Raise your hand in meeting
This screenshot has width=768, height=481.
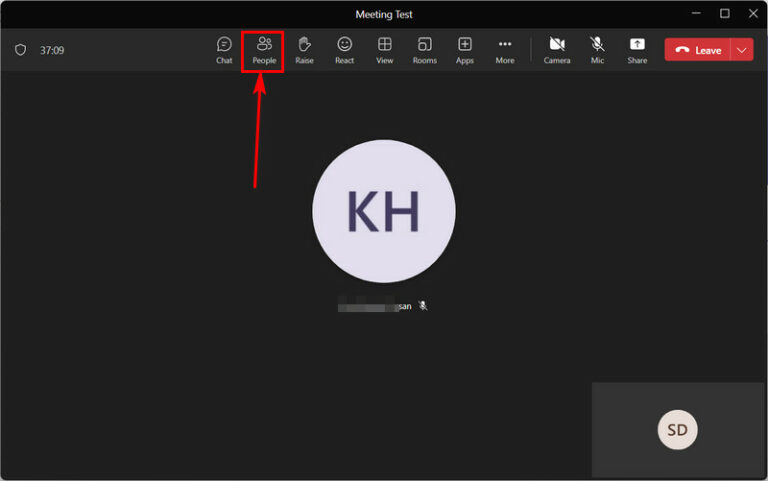tap(304, 50)
